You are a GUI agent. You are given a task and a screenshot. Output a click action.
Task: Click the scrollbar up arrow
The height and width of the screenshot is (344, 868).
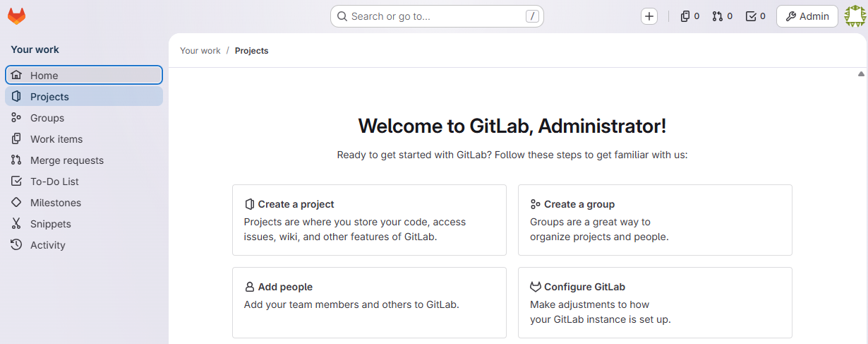pyautogui.click(x=861, y=73)
